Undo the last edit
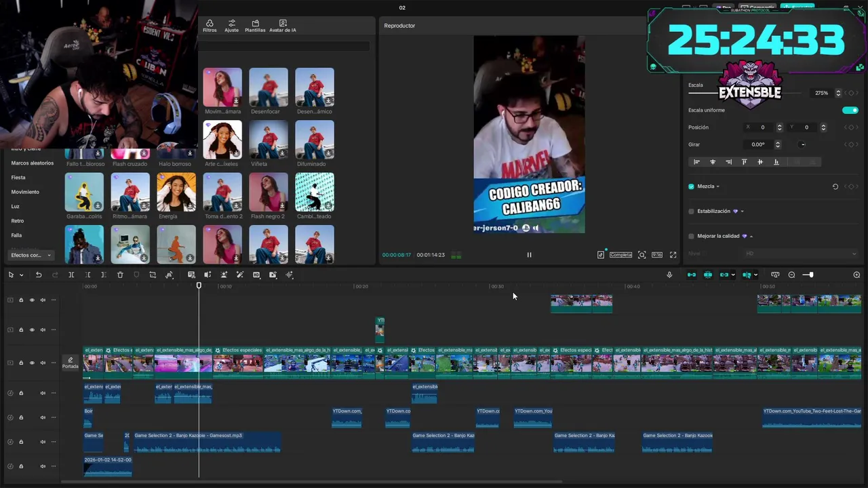The width and height of the screenshot is (868, 488). point(39,274)
